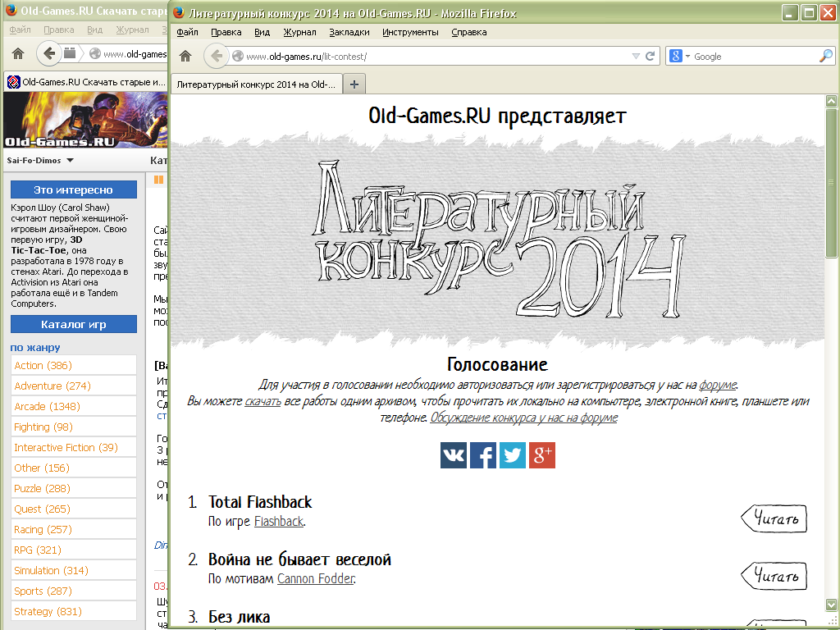
Task: Open Puzzle (288) genre link
Action: coord(43,488)
